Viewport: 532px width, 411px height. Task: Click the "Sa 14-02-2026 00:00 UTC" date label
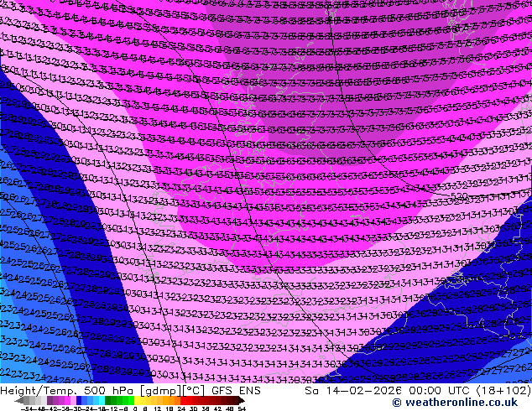pyautogui.click(x=389, y=391)
